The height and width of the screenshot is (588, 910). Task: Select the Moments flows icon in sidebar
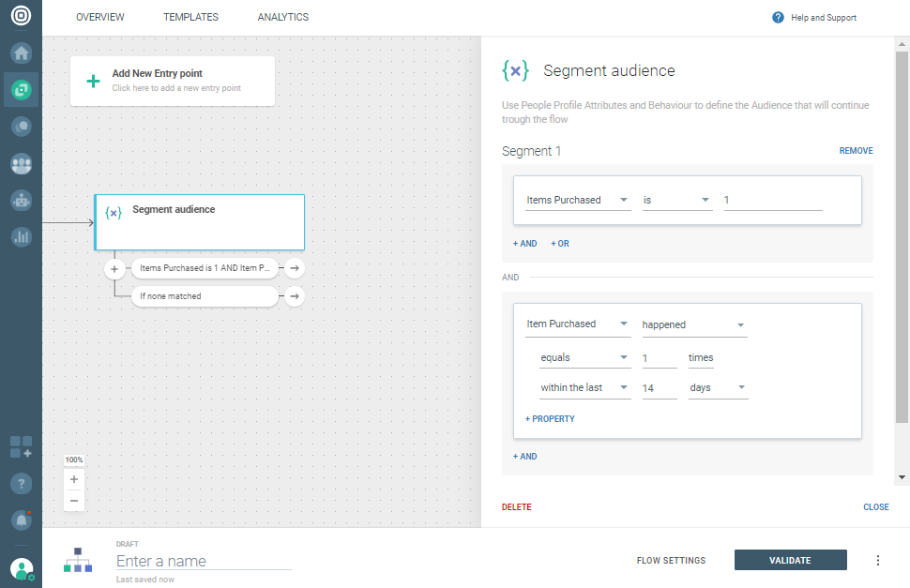[x=21, y=89]
